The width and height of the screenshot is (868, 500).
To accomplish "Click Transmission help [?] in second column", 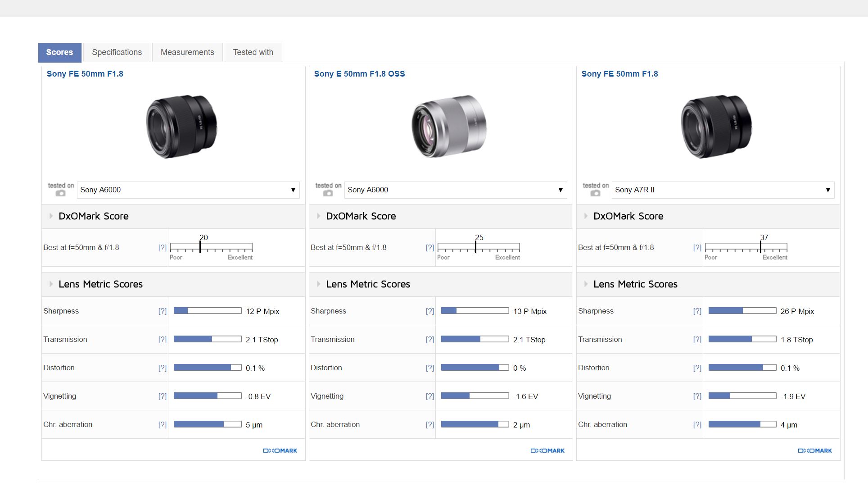I will pyautogui.click(x=430, y=340).
